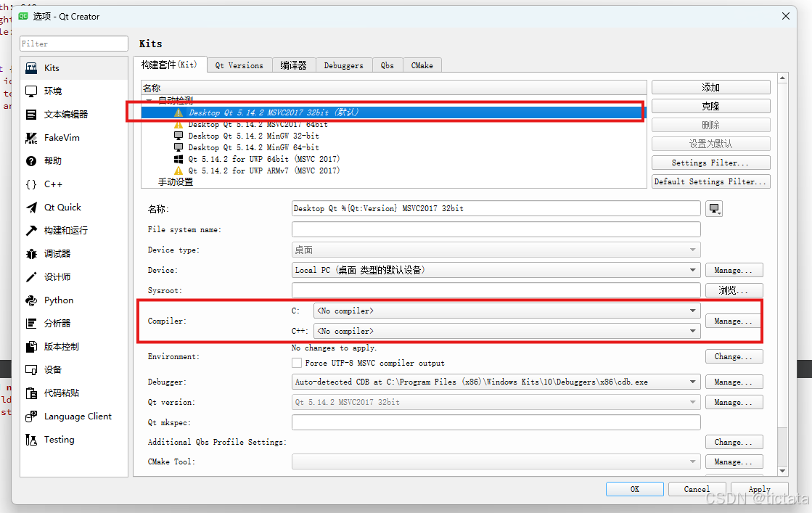Switch to the 编译器 (Compilers) tab
Screen dimensions: 812x513
pyautogui.click(x=293, y=65)
